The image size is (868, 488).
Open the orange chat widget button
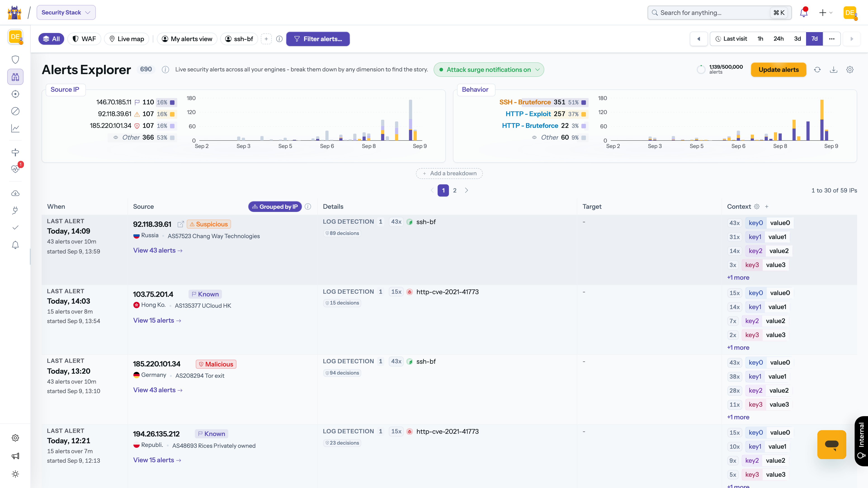pyautogui.click(x=832, y=445)
